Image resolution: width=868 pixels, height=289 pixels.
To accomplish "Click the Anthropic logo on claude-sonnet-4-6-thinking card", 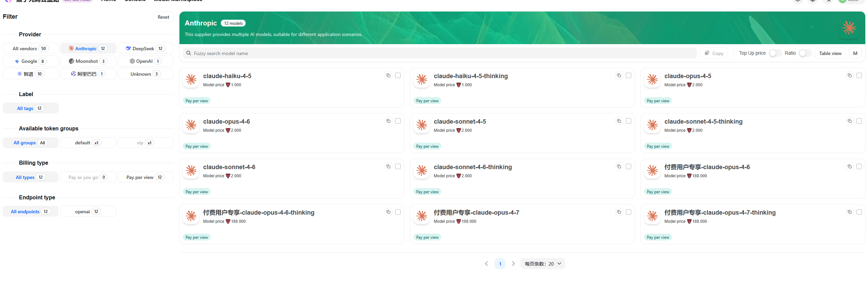I will (x=422, y=170).
